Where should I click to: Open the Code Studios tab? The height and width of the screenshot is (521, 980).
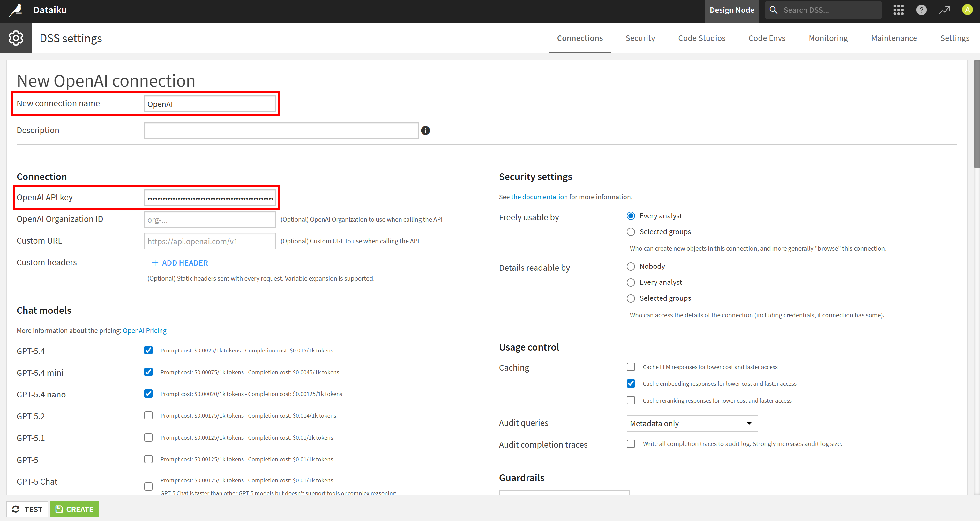pos(701,38)
